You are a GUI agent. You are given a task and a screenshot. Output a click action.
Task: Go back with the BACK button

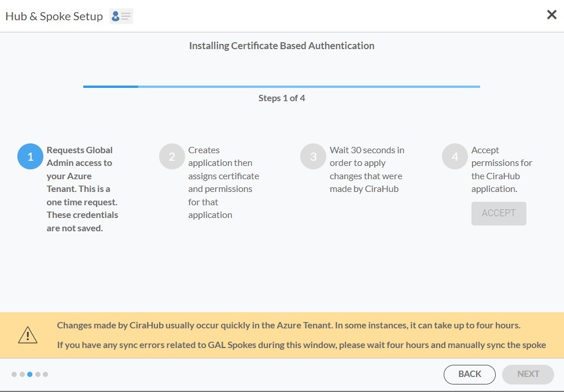click(469, 375)
